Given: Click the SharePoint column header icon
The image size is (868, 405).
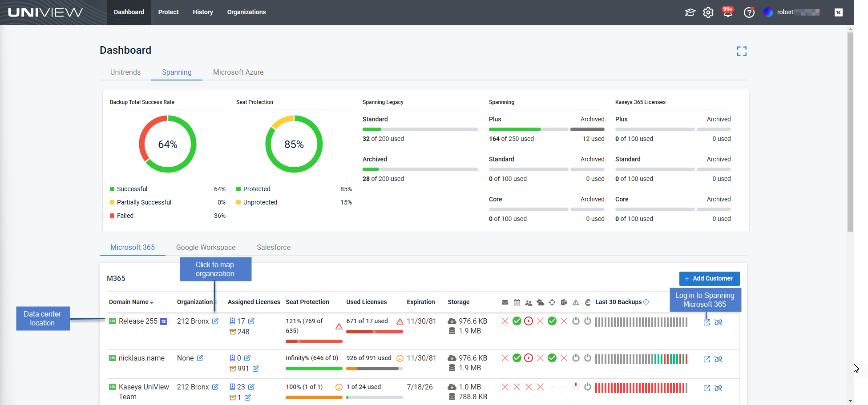Looking at the screenshot, I should (x=552, y=302).
